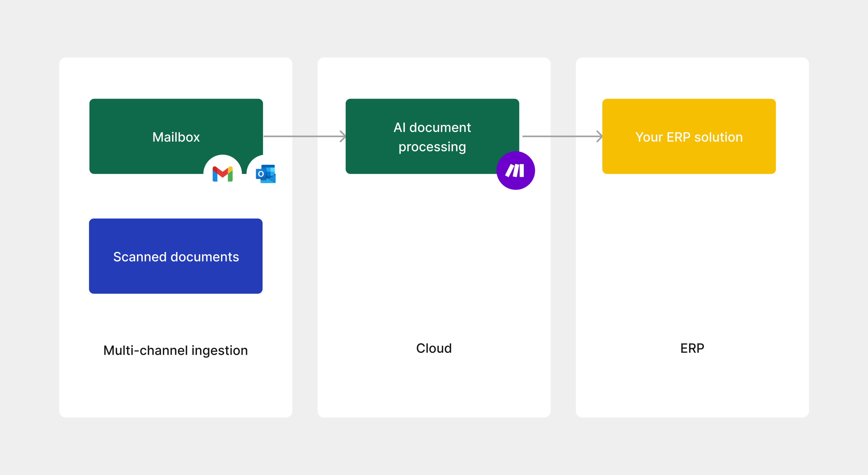
Task: Click the Gmail icon
Action: click(222, 174)
